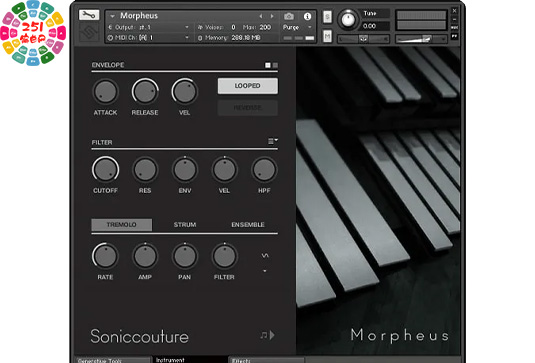Open the wrench edit mode icon
Image resolution: width=535 pixels, height=363 pixels.
tap(89, 15)
